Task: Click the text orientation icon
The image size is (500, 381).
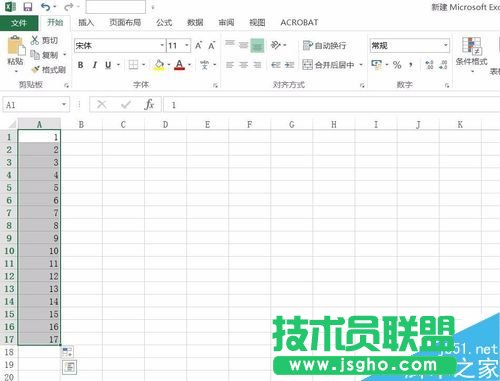Action: click(276, 45)
